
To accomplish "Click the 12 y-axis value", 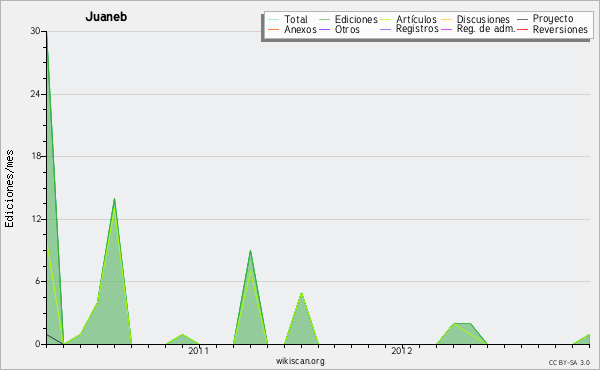I will point(35,219).
